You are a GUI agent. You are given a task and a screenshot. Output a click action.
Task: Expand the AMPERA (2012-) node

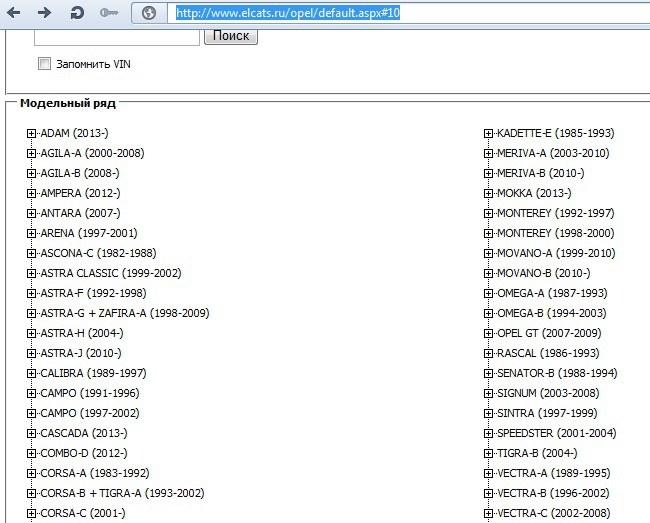click(32, 194)
